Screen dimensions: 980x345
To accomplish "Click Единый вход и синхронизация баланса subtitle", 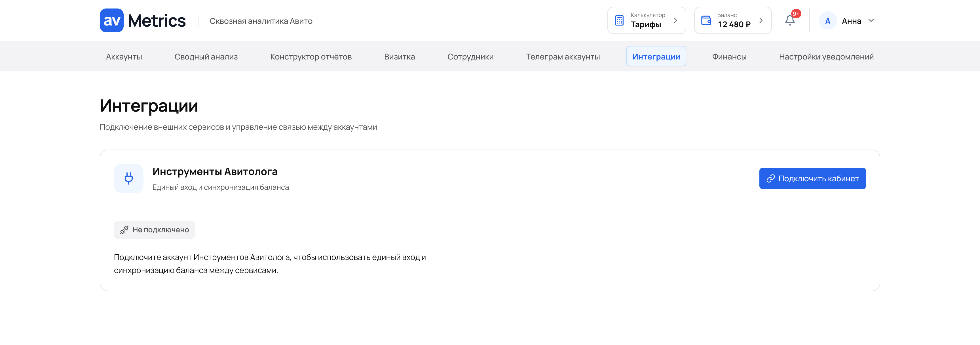I will click(x=221, y=187).
